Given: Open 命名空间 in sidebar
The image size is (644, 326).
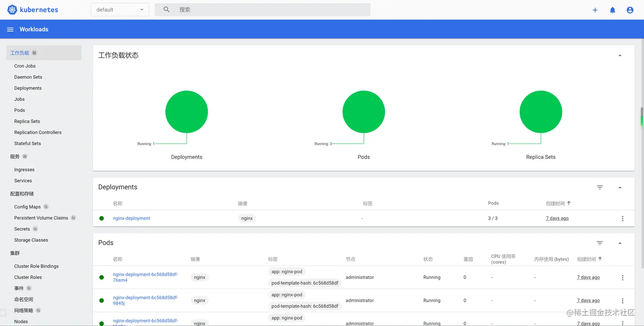Looking at the screenshot, I should 23,299.
